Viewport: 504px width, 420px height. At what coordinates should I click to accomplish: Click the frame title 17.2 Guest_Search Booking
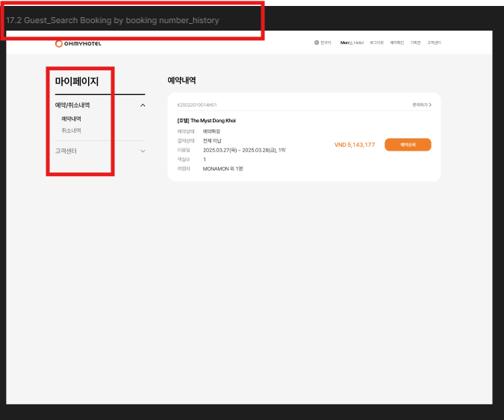pyautogui.click(x=113, y=20)
